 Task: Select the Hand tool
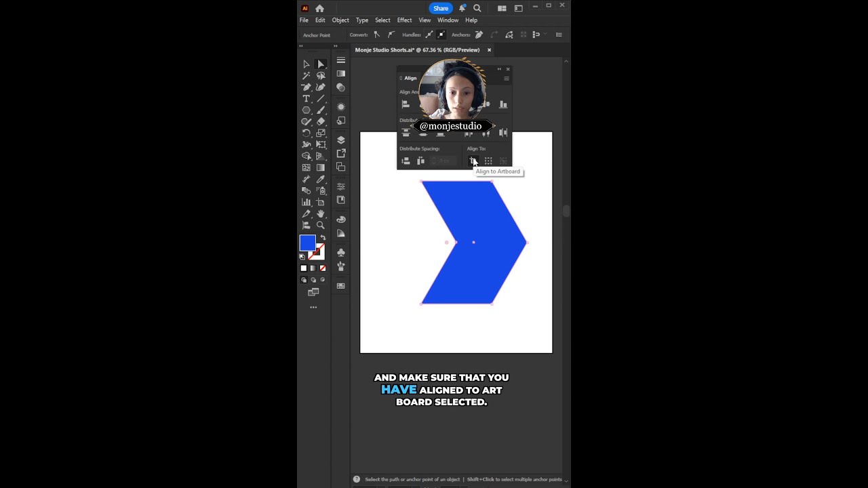321,213
